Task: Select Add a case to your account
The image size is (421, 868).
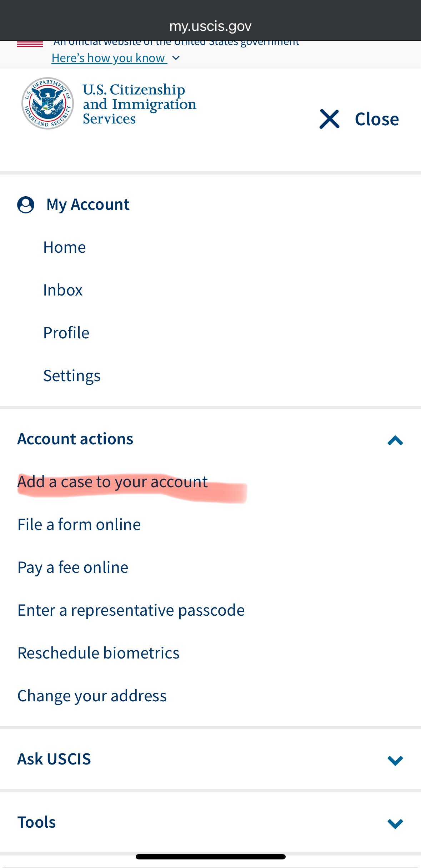Action: 112,482
